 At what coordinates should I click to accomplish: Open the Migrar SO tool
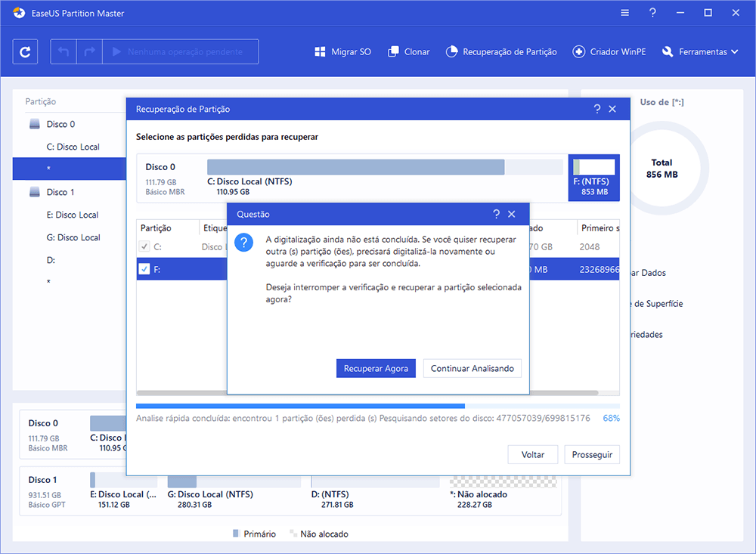coord(342,51)
